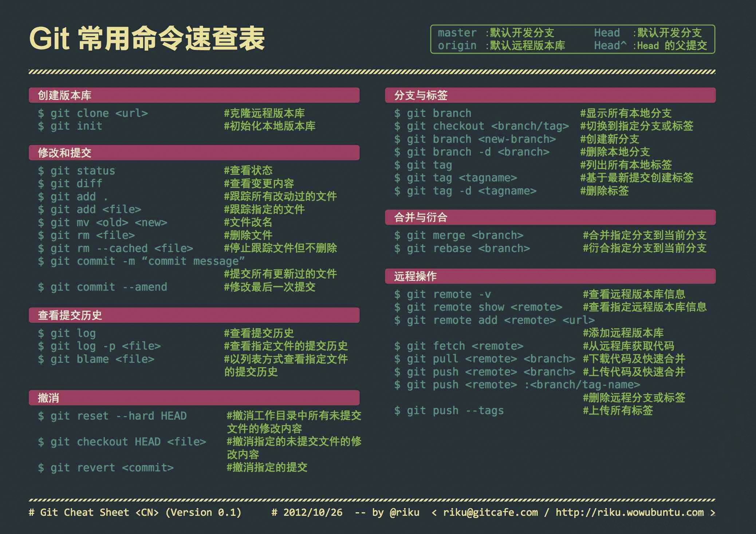
Task: Click the '#添加远程版本库' comment
Action: (x=623, y=333)
